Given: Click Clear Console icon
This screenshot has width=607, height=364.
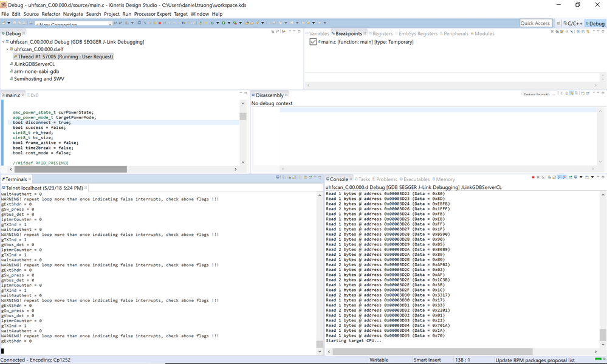Looking at the screenshot, I should pyautogui.click(x=549, y=177).
